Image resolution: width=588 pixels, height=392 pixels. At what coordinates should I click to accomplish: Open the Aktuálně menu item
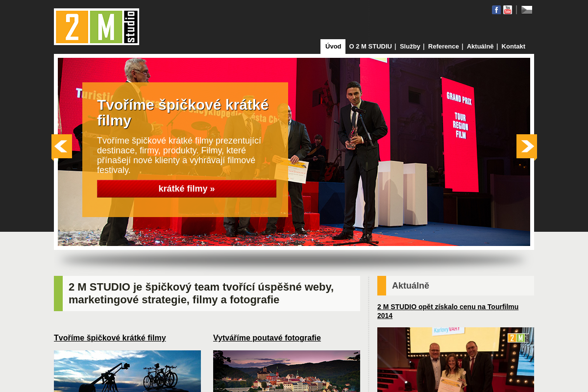coord(480,47)
